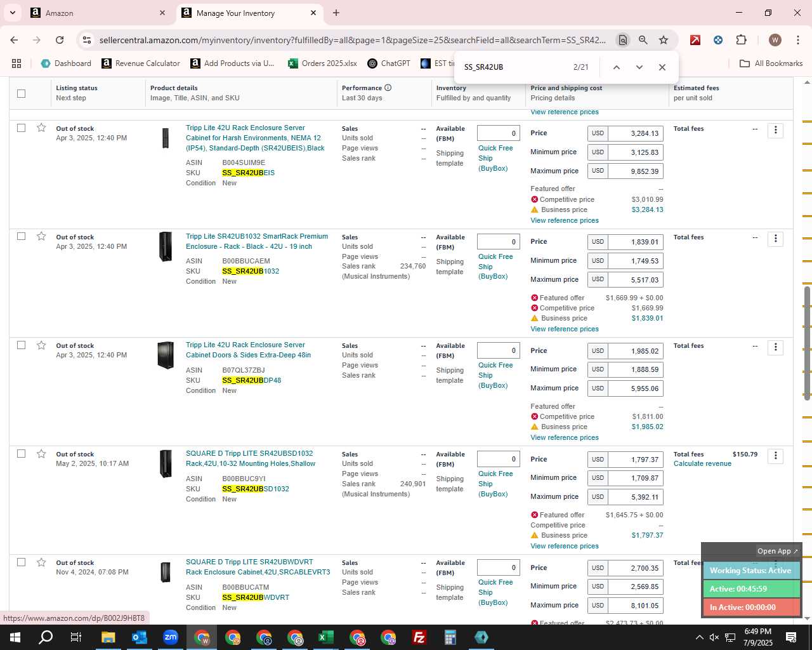Click the find-in-page icon in address bar
Viewport: 812px width, 650px height.
pyautogui.click(x=622, y=40)
